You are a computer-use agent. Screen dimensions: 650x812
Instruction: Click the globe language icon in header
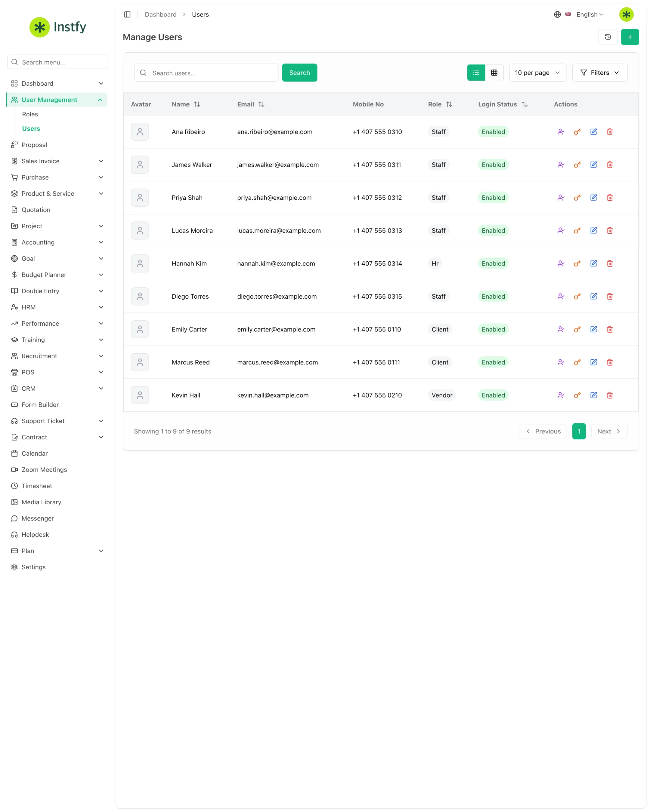point(557,14)
